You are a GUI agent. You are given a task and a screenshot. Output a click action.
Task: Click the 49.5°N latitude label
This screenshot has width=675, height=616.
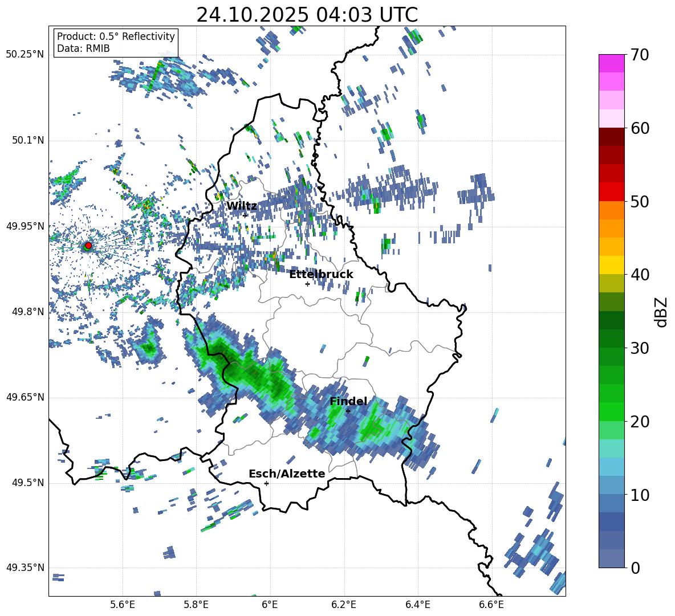(x=28, y=483)
